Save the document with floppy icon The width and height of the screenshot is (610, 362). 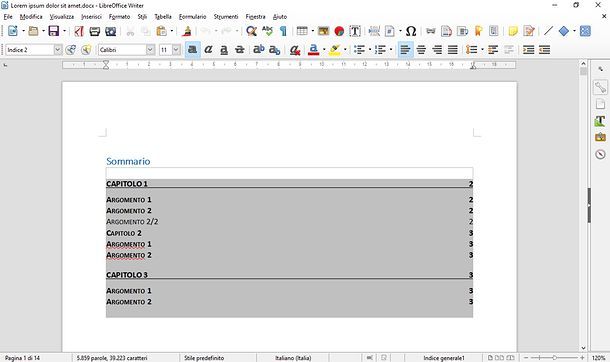(x=54, y=31)
